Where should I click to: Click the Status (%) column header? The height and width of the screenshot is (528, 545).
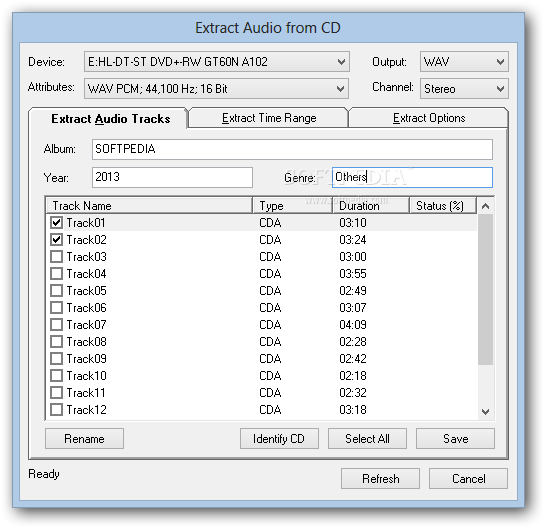(x=442, y=206)
